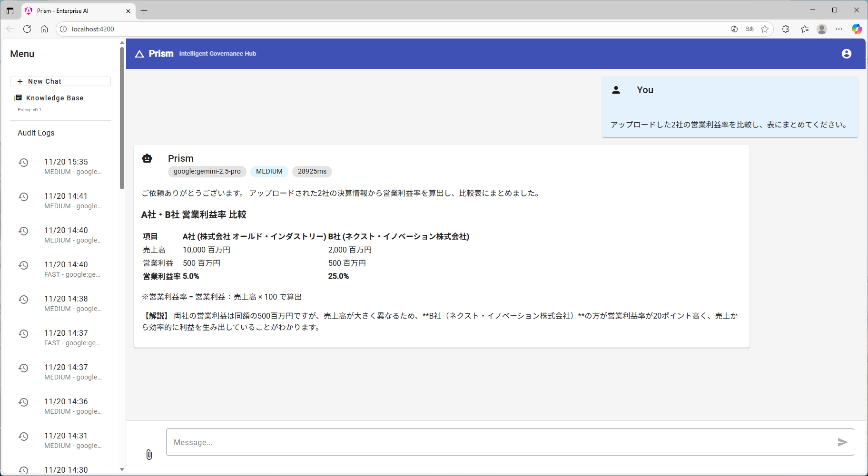Click the 5.0% operating margin cell
The image size is (868, 476).
pos(191,276)
